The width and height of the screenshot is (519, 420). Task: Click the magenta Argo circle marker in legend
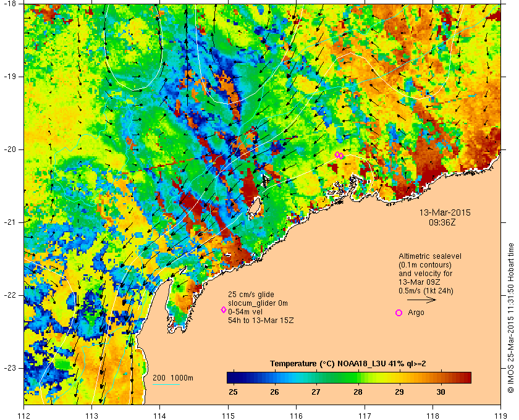click(x=399, y=313)
